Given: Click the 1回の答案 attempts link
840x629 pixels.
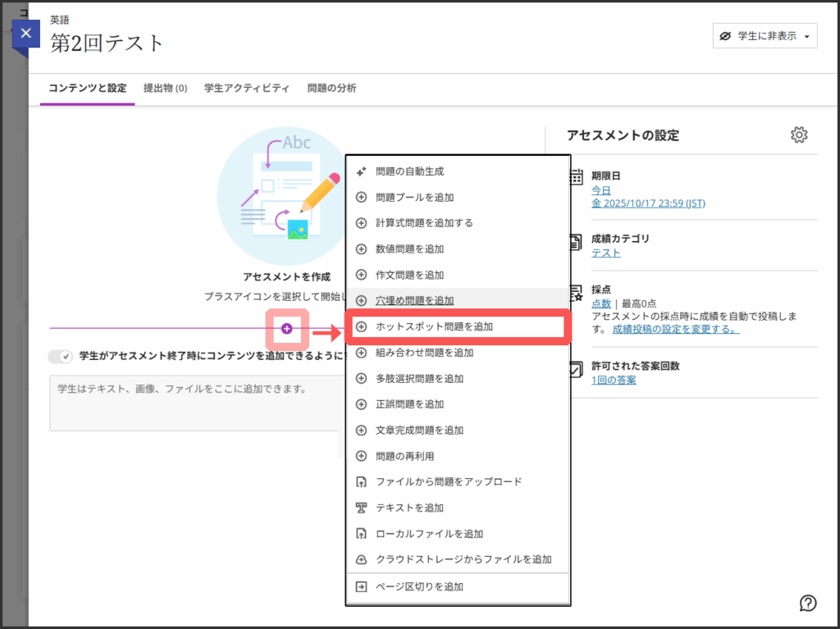Looking at the screenshot, I should pos(614,380).
